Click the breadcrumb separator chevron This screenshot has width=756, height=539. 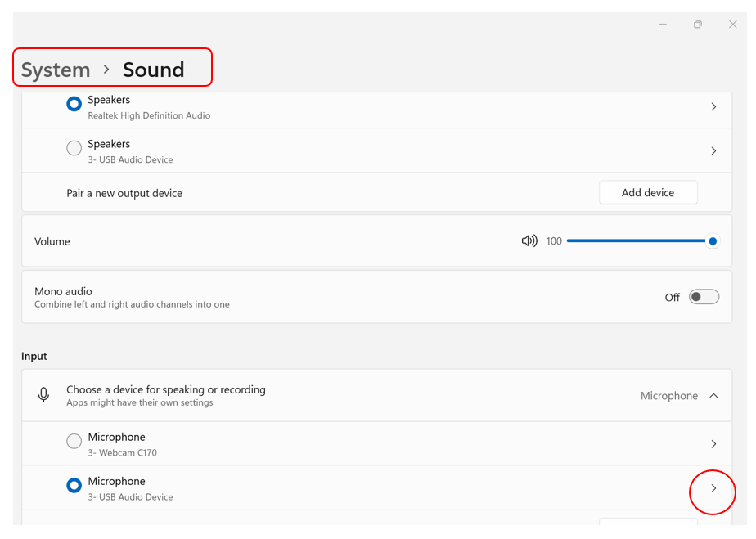(x=106, y=70)
